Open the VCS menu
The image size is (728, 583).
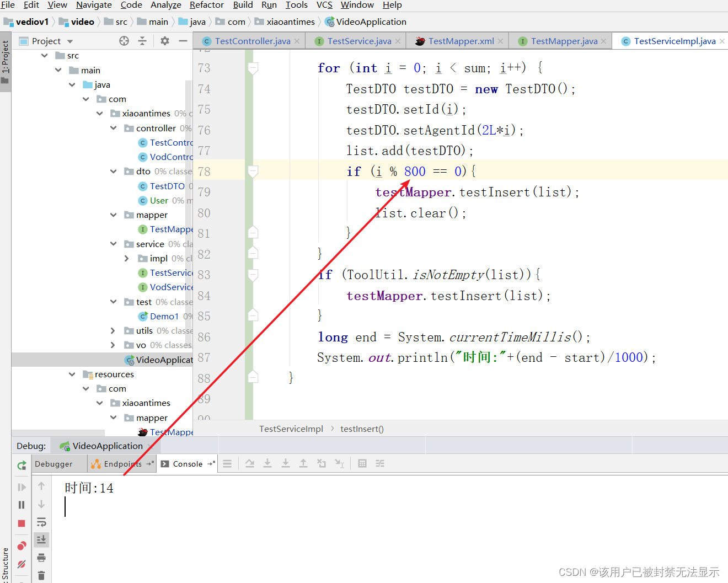click(324, 5)
